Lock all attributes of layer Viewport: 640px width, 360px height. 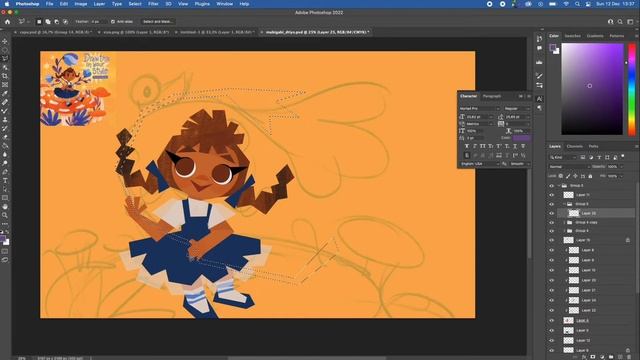[590, 176]
